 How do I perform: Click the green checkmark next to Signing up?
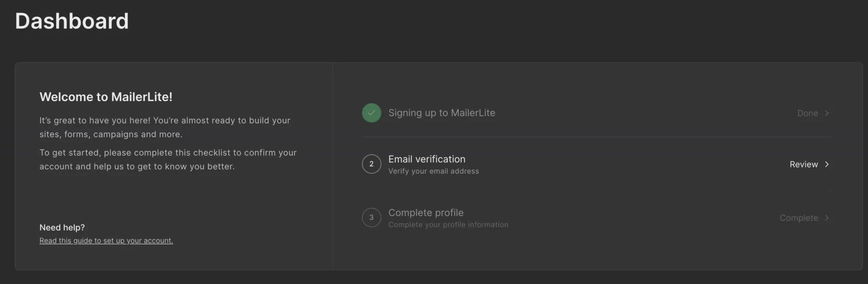(371, 113)
